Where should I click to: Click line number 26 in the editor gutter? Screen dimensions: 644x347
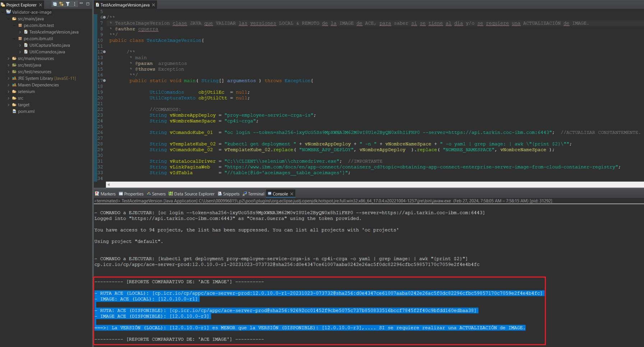point(100,132)
